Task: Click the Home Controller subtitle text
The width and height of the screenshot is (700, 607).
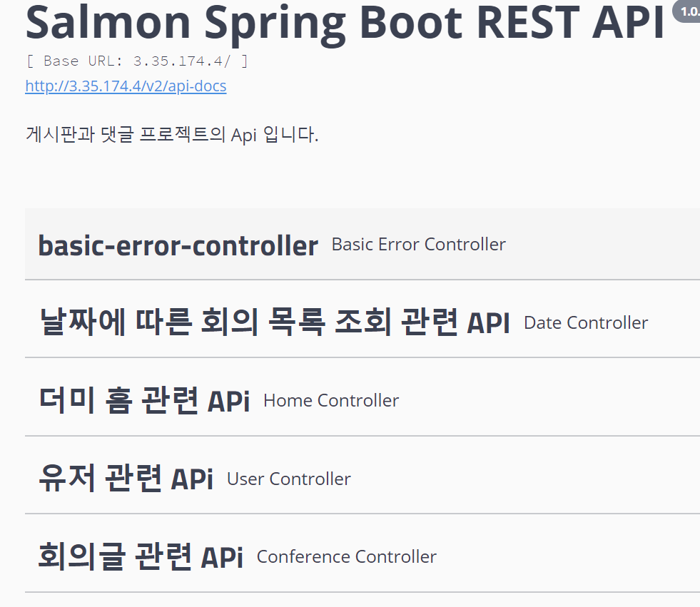Action: [330, 400]
